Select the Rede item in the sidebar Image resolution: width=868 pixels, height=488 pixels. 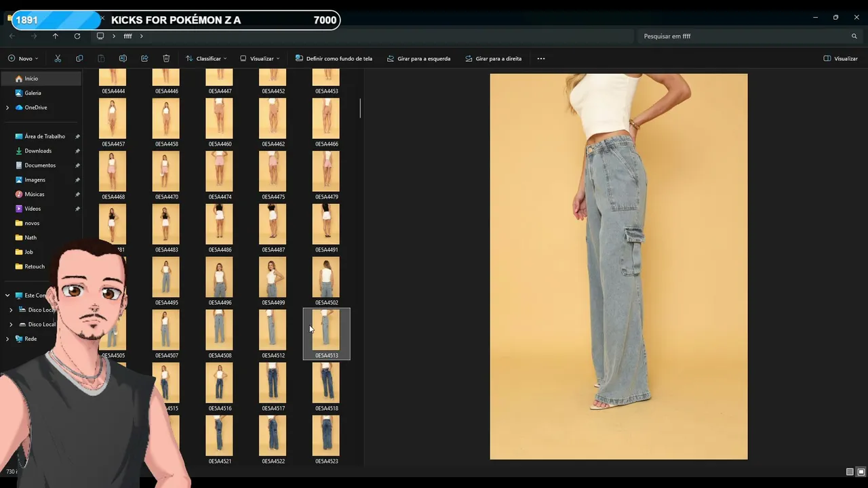click(x=31, y=339)
